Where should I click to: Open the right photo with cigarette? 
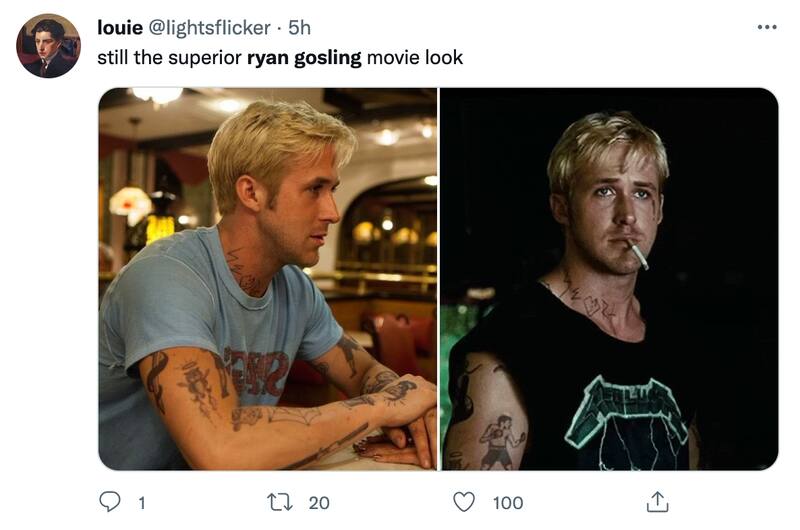click(609, 279)
